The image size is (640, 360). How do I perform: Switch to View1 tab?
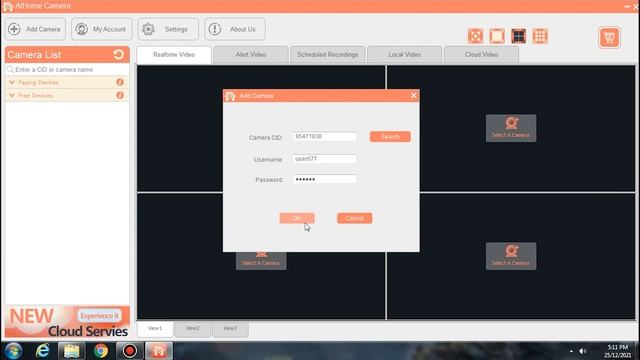(155, 329)
